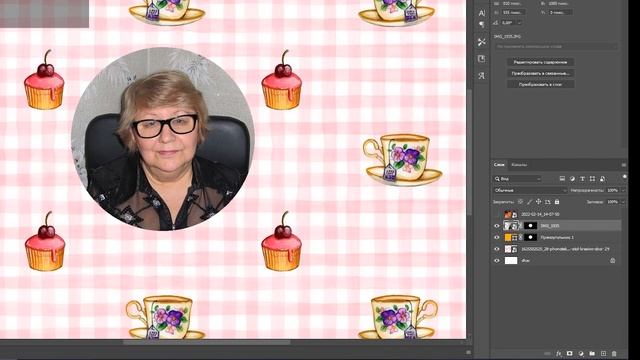Image resolution: width=640 pixels, height=360 pixels.
Task: Lock transparent pixels icon
Action: tap(520, 202)
